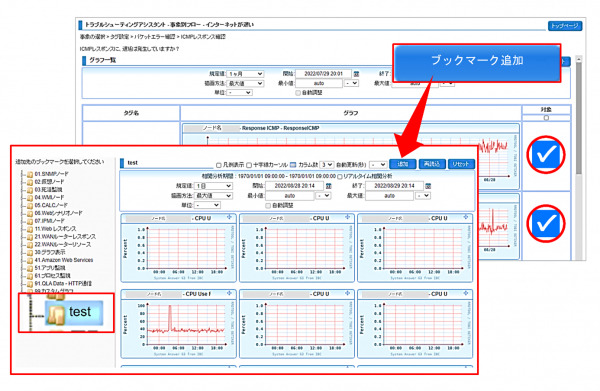The image size is (600, 391).
Task: Click the move icon on the first CPU U graph
Action: tap(229, 217)
